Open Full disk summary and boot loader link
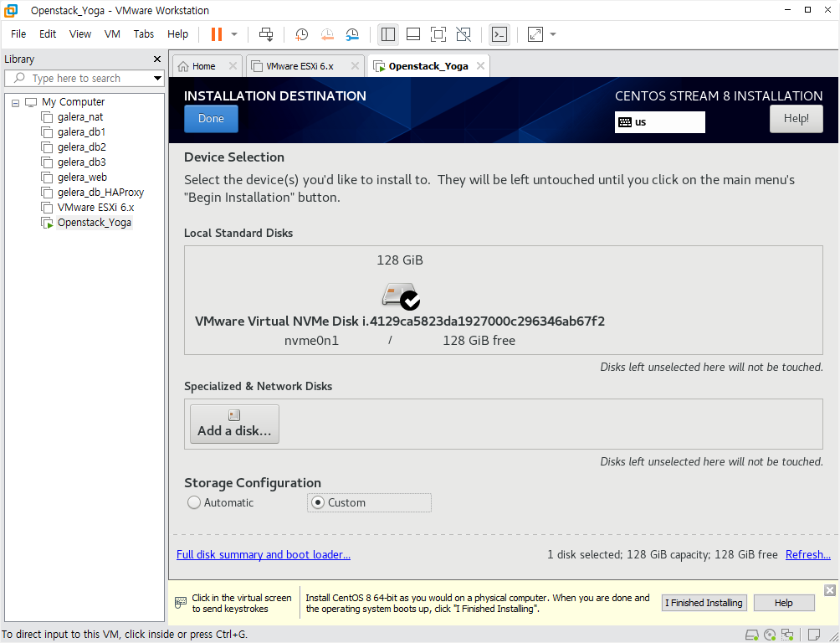 pos(264,554)
